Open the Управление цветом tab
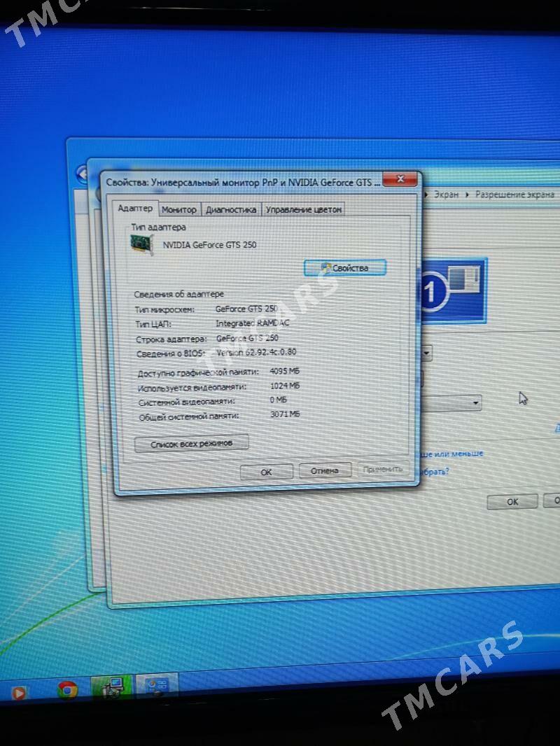Viewport: 560px width, 746px height. 304,209
